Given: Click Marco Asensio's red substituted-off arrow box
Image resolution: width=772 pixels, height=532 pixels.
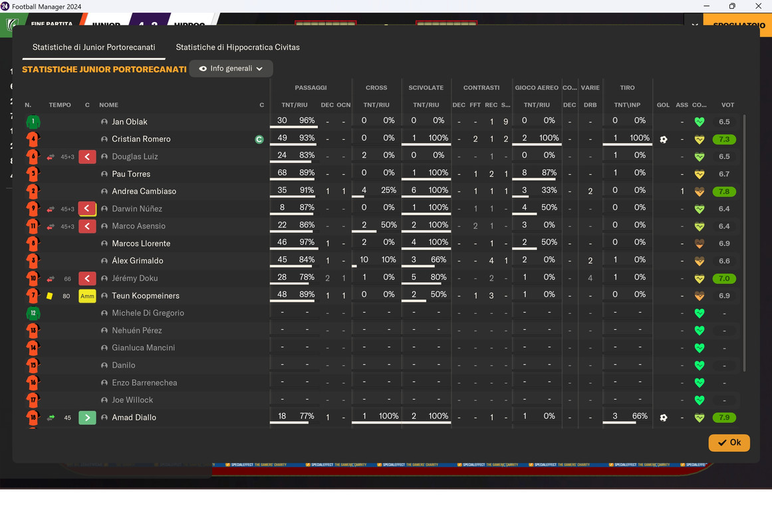Looking at the screenshot, I should click(x=87, y=226).
